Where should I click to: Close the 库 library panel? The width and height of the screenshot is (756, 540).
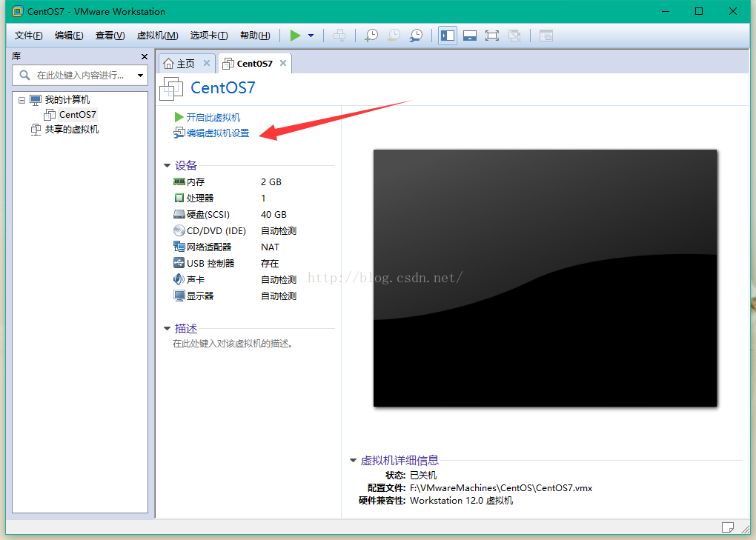click(x=145, y=56)
